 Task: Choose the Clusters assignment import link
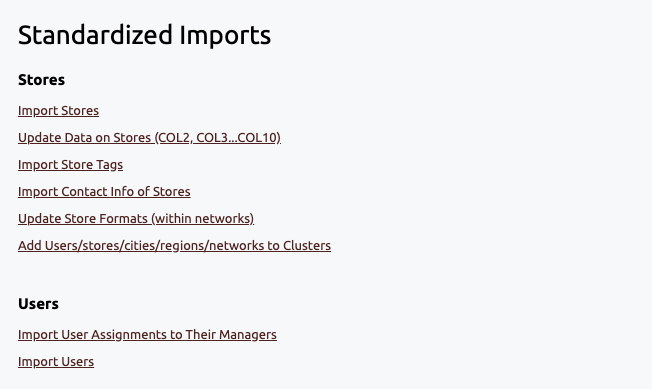tap(174, 246)
